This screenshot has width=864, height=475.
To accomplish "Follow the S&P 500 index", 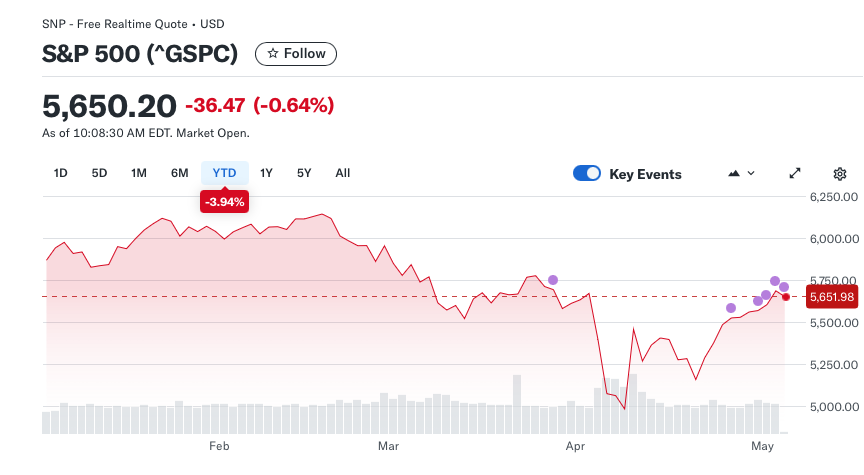I will pos(296,54).
